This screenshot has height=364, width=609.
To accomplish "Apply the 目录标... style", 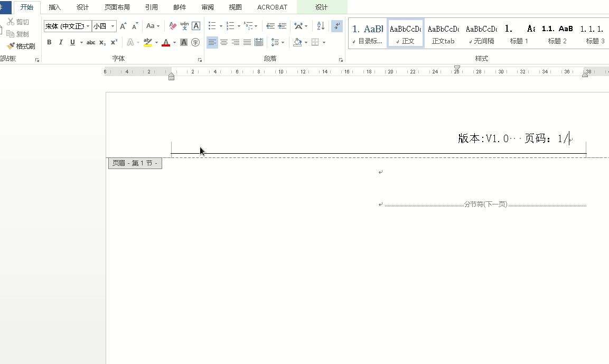I will [x=368, y=33].
